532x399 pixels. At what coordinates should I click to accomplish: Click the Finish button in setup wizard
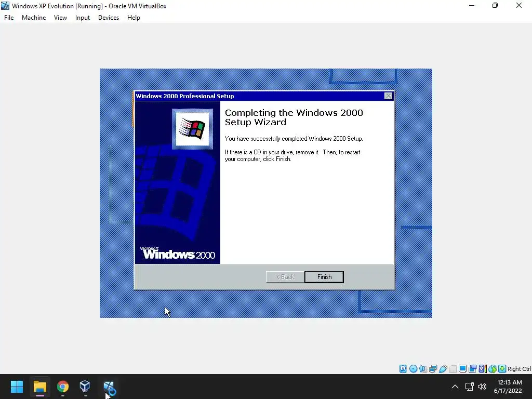click(324, 277)
